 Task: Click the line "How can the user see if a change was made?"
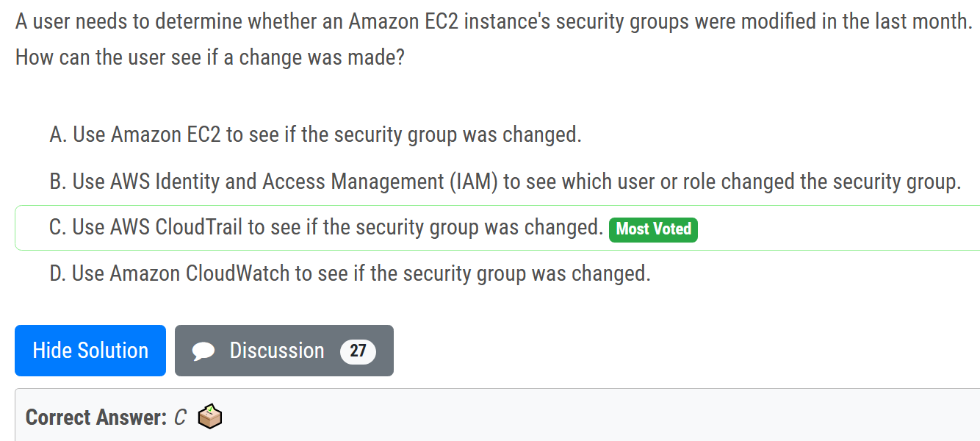click(210, 57)
